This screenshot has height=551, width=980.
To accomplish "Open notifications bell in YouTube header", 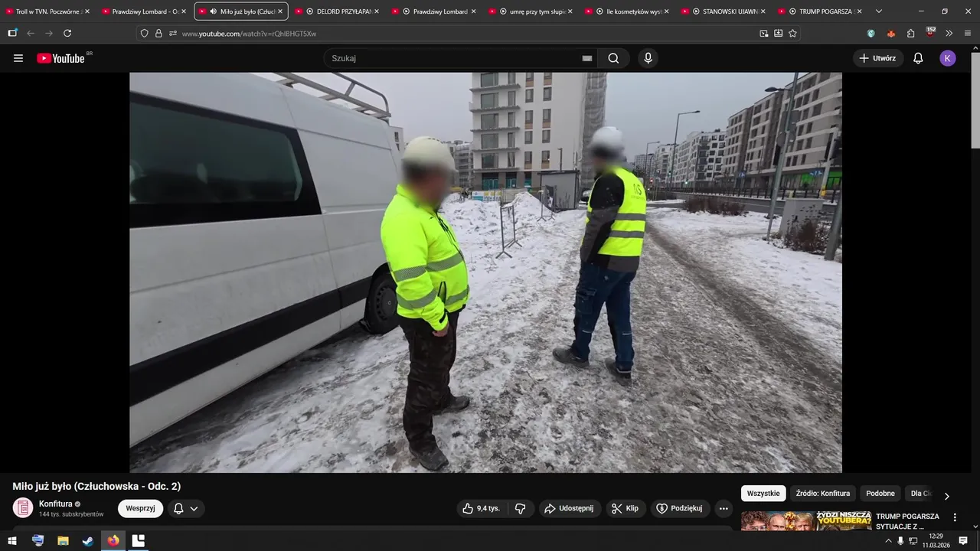I will pyautogui.click(x=918, y=58).
